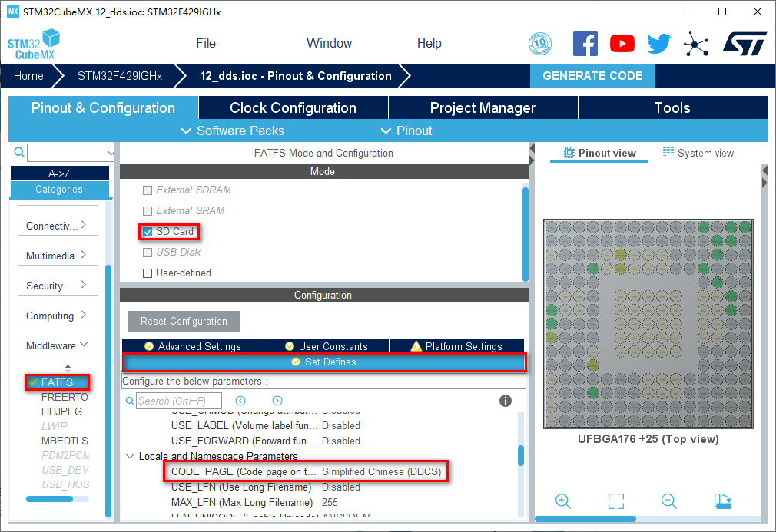Click the MAX_LFN value 255

[x=330, y=502]
